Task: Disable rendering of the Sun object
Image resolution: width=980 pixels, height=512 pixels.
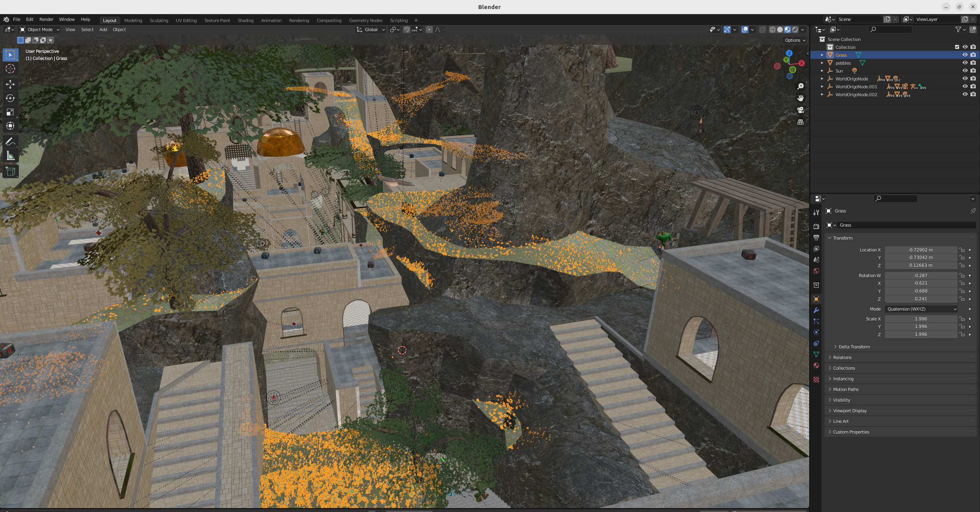Action: pyautogui.click(x=973, y=71)
